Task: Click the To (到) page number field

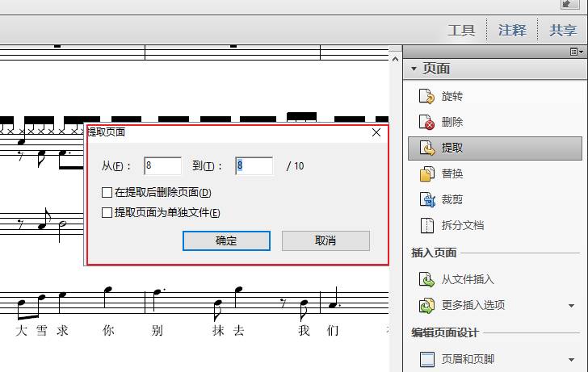Action: point(254,165)
